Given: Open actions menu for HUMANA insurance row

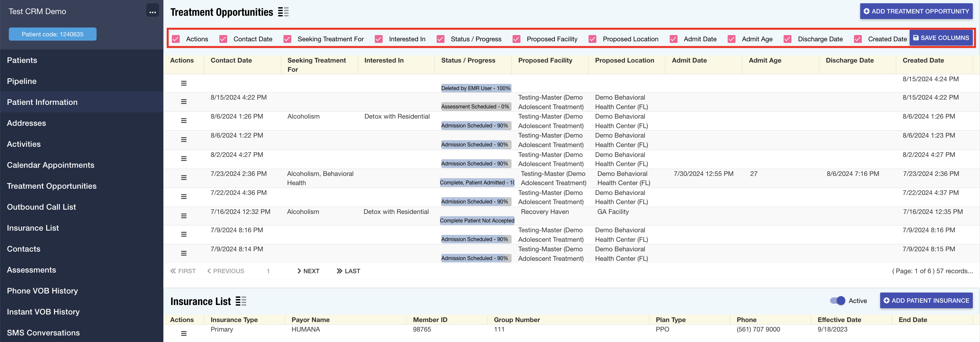Looking at the screenshot, I should (x=184, y=333).
